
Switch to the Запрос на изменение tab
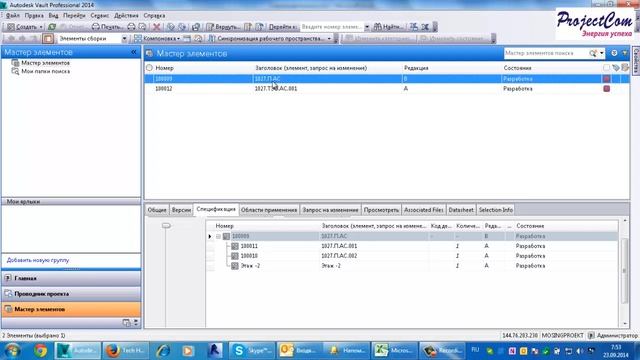click(330, 210)
